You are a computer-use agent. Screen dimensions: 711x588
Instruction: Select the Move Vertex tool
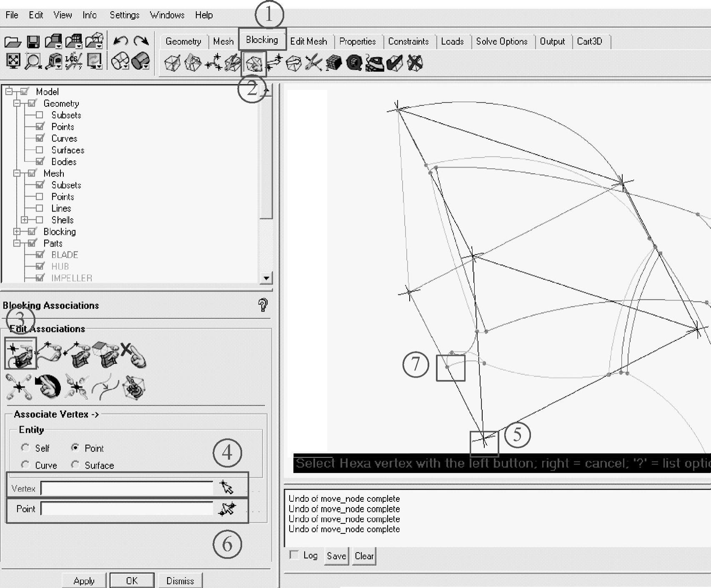coord(274,63)
